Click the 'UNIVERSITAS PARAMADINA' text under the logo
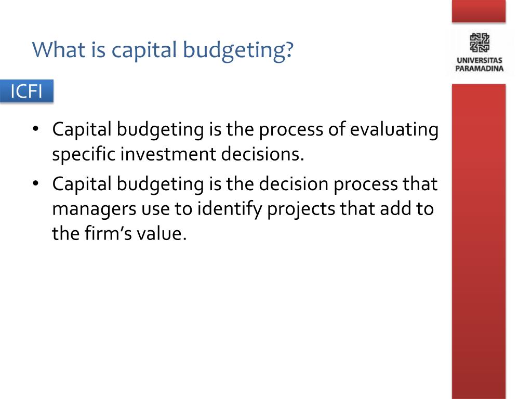Screen dimensions: 532x399 pos(480,64)
